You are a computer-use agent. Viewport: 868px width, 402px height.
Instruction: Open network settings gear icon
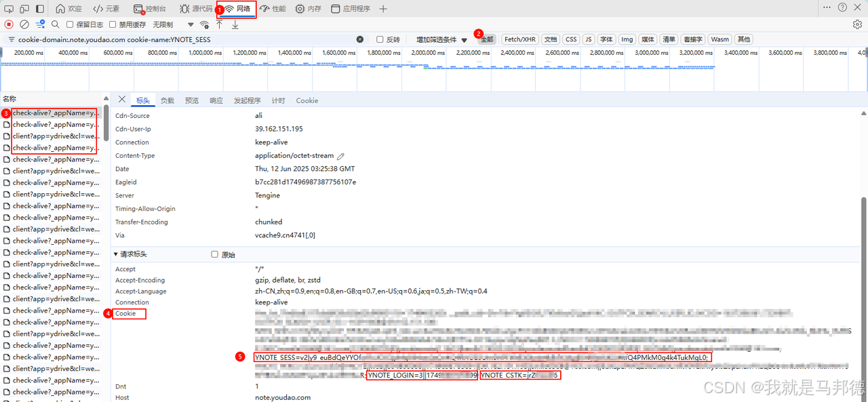tap(857, 24)
